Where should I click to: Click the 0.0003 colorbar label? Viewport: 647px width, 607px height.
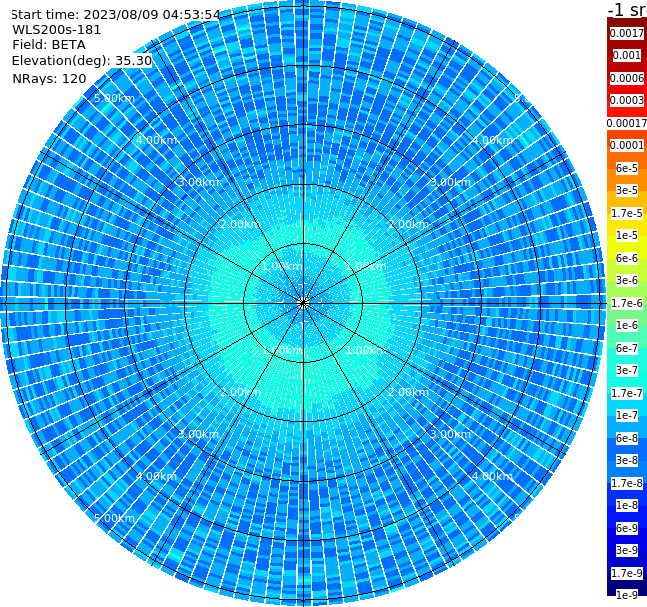[627, 100]
